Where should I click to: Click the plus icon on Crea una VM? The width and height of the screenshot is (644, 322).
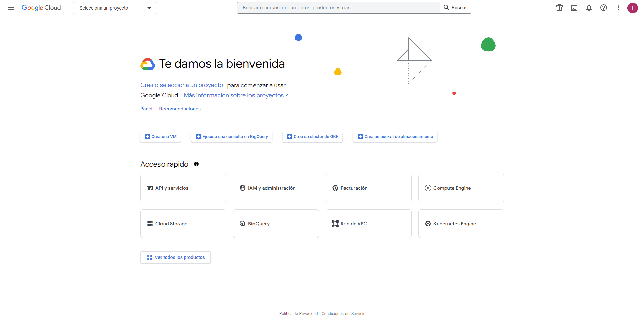(147, 137)
